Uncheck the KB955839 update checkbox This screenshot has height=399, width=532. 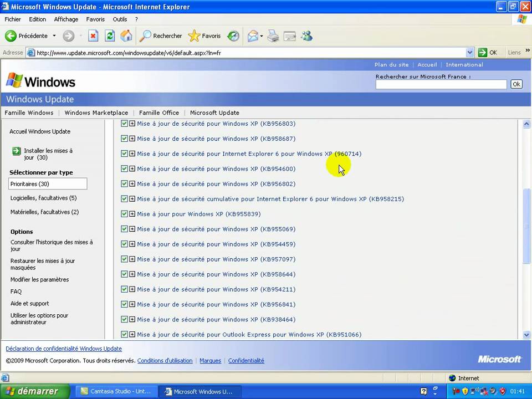124,214
